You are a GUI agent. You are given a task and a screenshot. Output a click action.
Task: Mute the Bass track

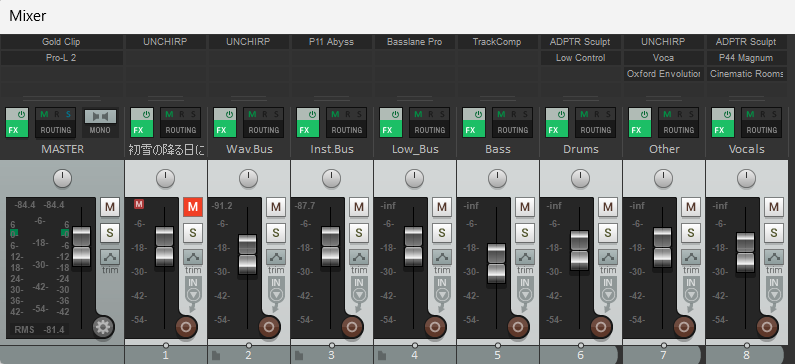click(x=525, y=206)
